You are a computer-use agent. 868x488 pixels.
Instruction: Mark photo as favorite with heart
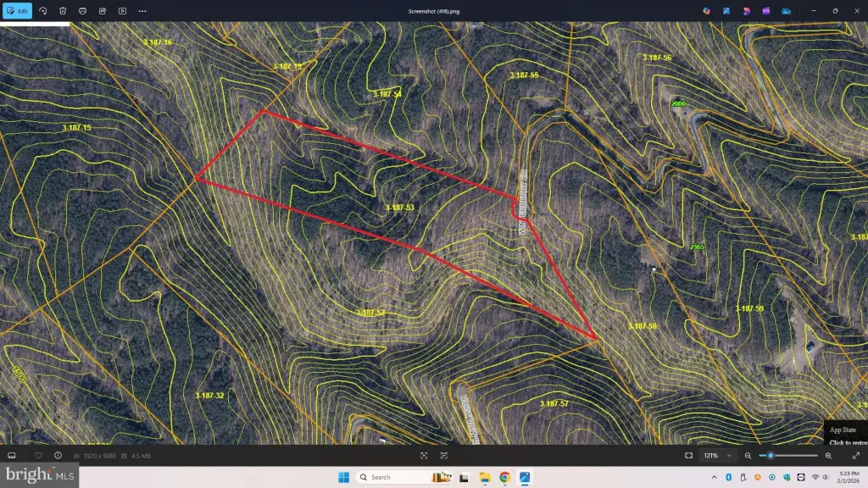click(38, 455)
